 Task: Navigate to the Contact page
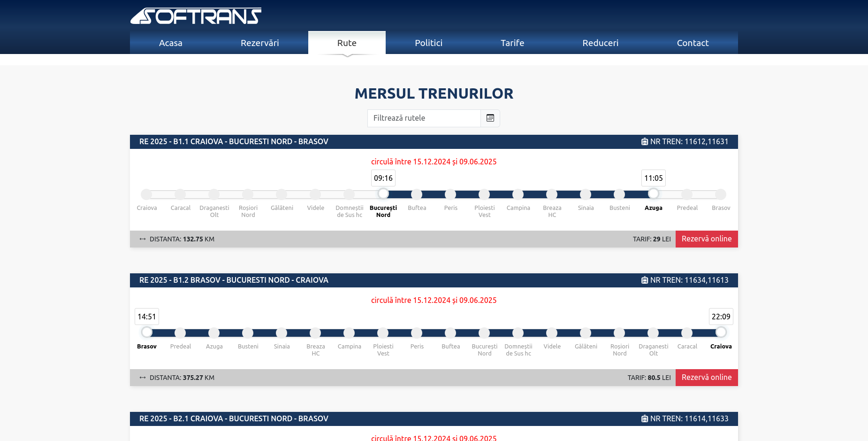click(x=693, y=43)
